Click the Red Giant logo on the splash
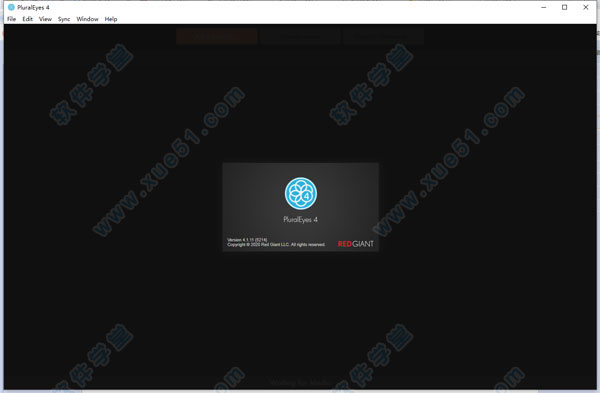The image size is (600, 393). click(x=355, y=244)
